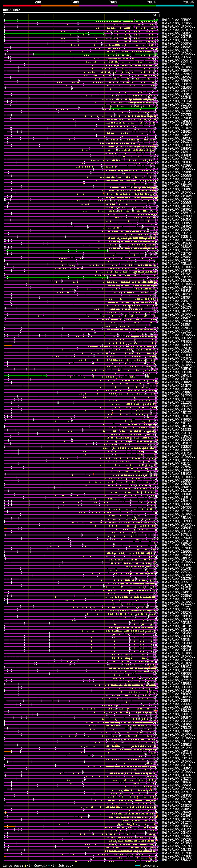Select the UniRef100_Q39949 label
The image size is (197, 868).
177,74
